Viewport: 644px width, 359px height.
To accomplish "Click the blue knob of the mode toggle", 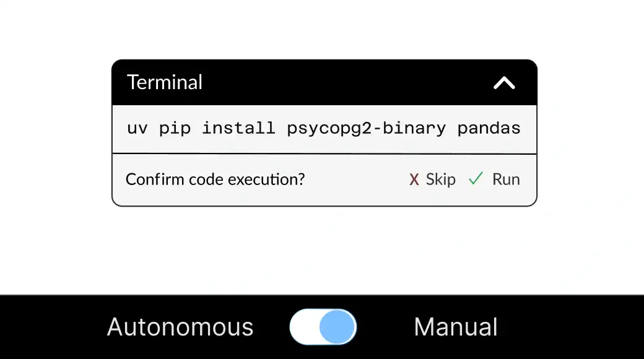I will click(x=337, y=327).
